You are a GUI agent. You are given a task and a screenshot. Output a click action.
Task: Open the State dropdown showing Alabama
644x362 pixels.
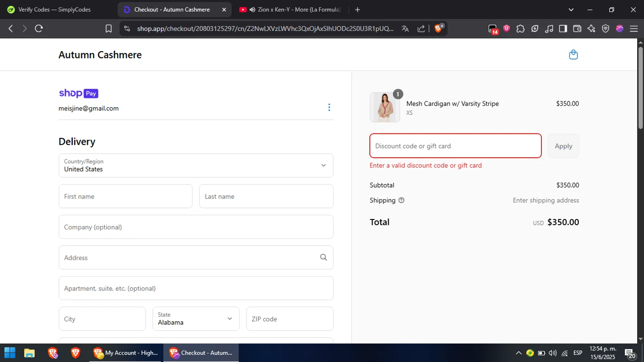point(196,319)
